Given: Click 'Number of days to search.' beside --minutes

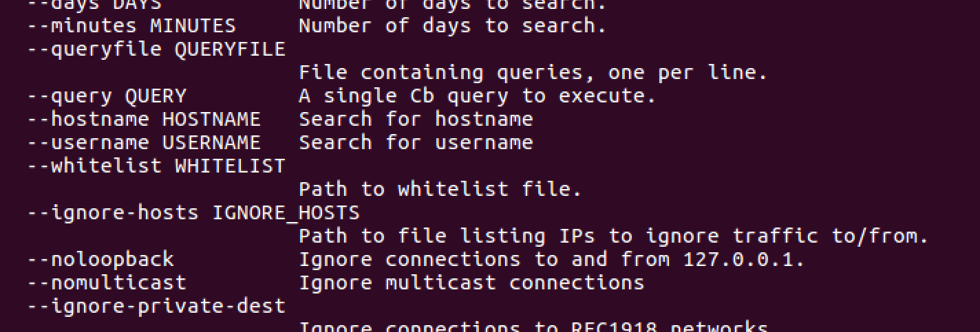Looking at the screenshot, I should [x=452, y=26].
